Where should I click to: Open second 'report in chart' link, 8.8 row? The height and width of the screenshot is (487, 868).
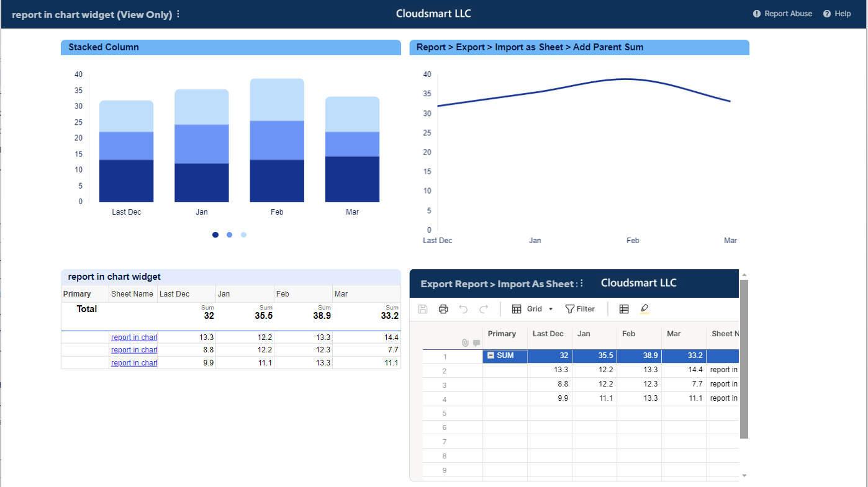click(x=134, y=350)
